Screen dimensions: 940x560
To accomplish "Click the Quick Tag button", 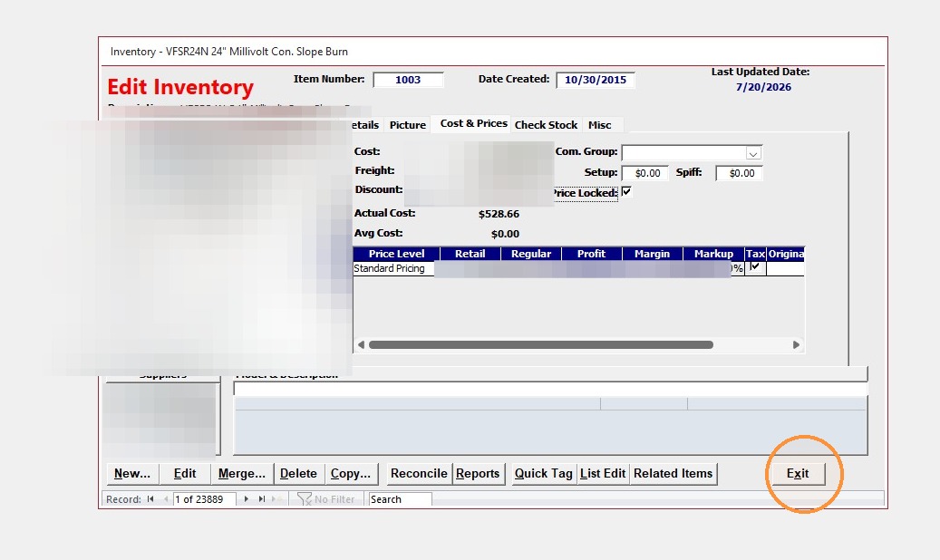I will pyautogui.click(x=544, y=474).
